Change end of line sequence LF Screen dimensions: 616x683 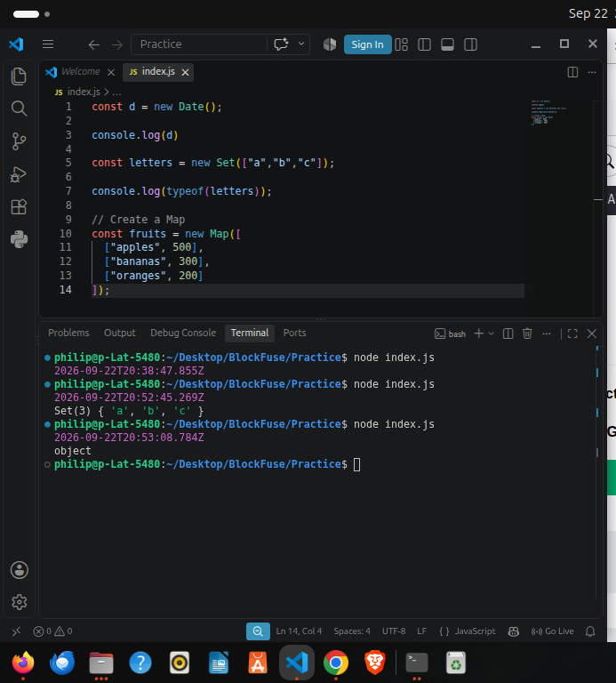point(421,631)
